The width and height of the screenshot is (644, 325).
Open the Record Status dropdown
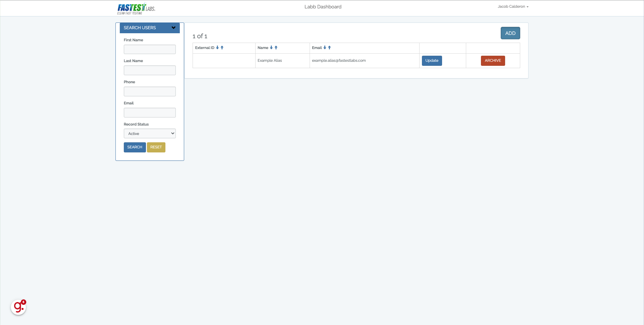150,133
